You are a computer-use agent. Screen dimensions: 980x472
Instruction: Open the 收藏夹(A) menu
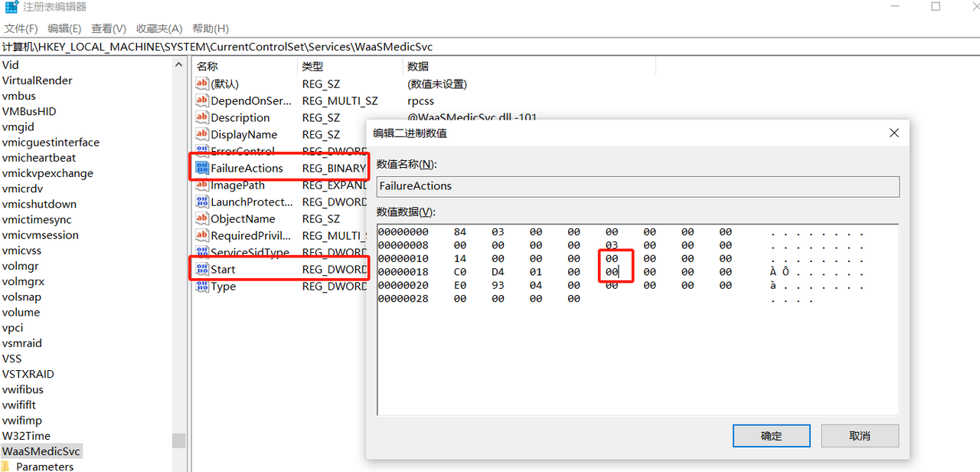[x=159, y=28]
